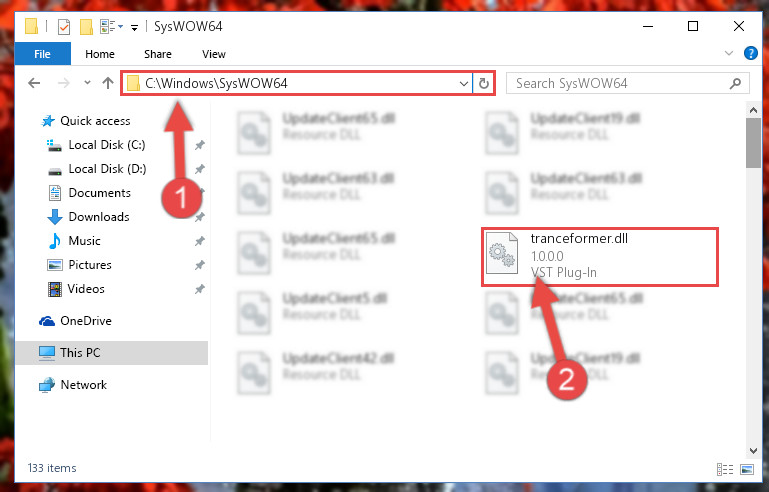The height and width of the screenshot is (492, 769).
Task: Click the search magnifier icon
Action: [x=735, y=83]
